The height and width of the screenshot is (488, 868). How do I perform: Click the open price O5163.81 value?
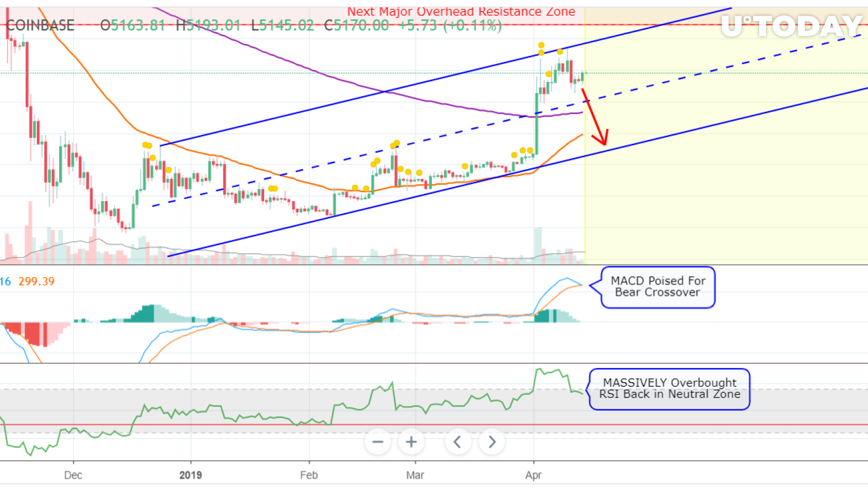[x=132, y=25]
